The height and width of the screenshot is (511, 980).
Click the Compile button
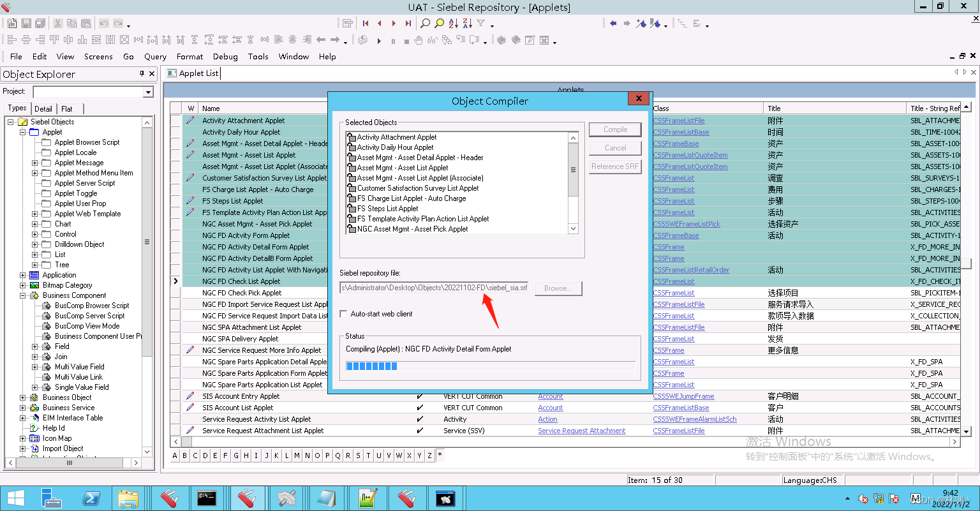tap(615, 130)
